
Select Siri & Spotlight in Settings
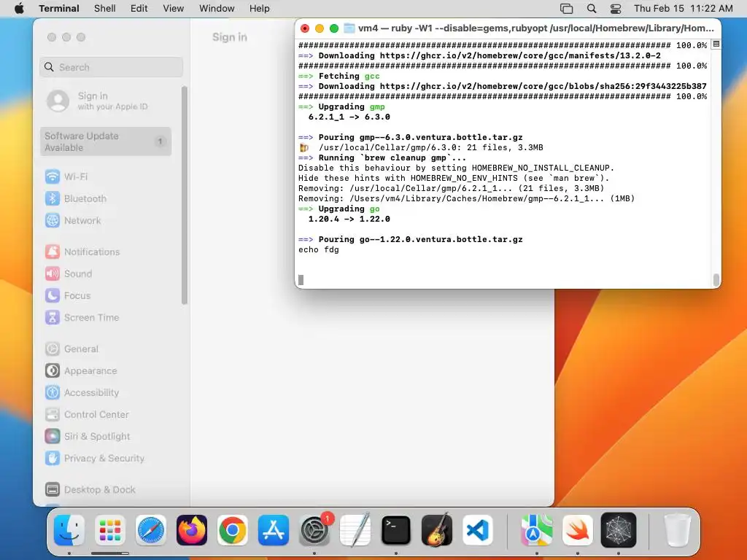tap(106, 437)
